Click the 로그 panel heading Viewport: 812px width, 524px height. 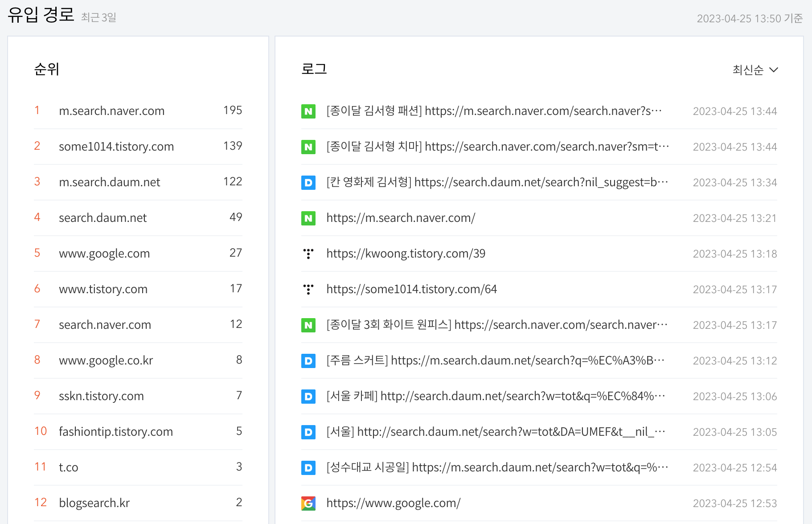[x=314, y=69]
